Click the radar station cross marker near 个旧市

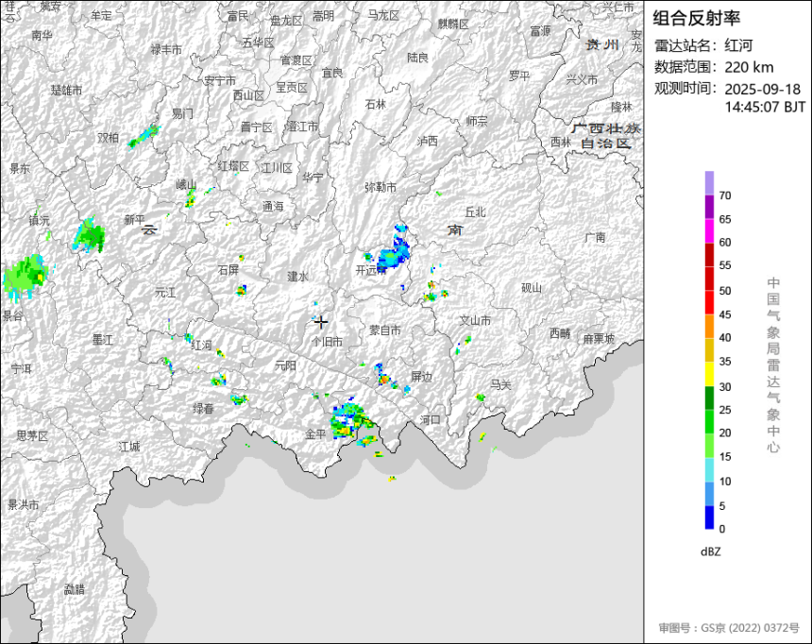pos(321,322)
